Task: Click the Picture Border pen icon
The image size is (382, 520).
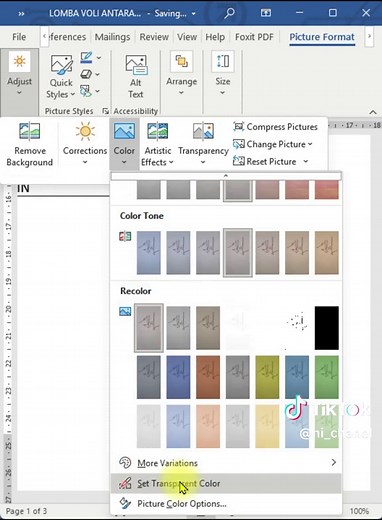Action: 86,58
